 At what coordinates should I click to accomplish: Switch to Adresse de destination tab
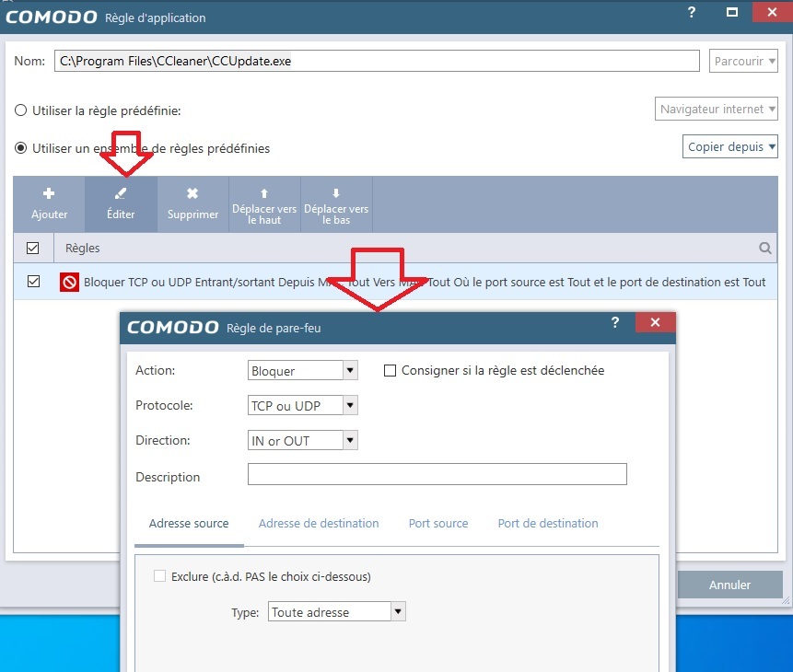pos(319,524)
